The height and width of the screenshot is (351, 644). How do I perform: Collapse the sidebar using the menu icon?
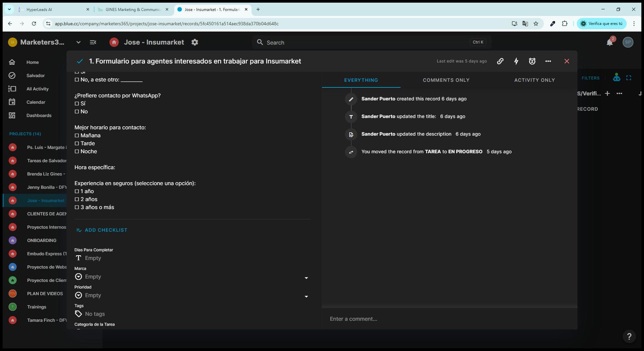(x=93, y=42)
